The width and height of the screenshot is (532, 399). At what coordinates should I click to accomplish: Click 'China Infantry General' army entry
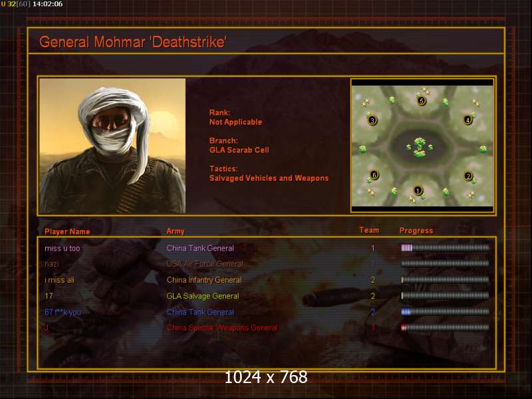pos(204,280)
